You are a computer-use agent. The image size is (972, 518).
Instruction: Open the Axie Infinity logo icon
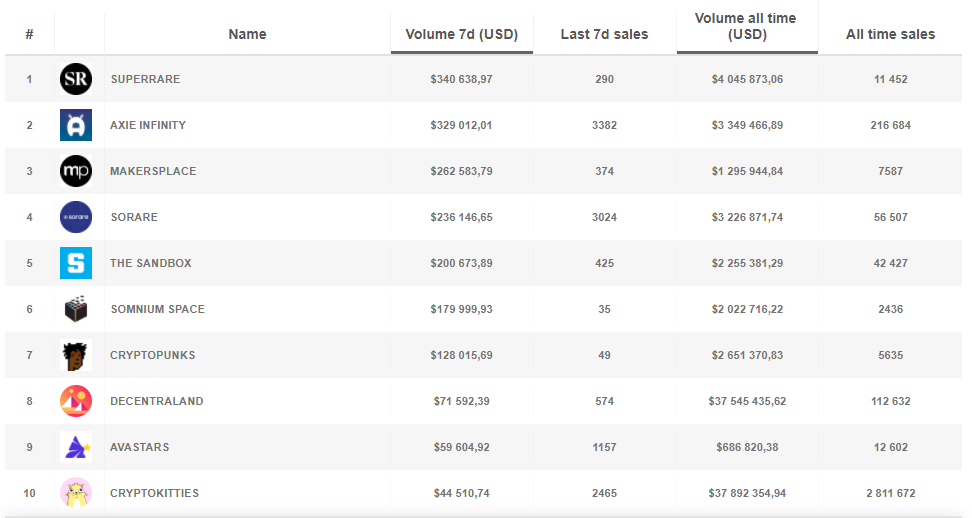click(76, 125)
